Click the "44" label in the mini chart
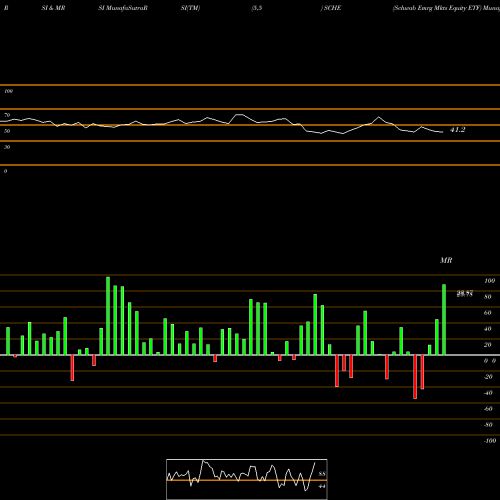This screenshot has height=500, width=500. pos(322,486)
